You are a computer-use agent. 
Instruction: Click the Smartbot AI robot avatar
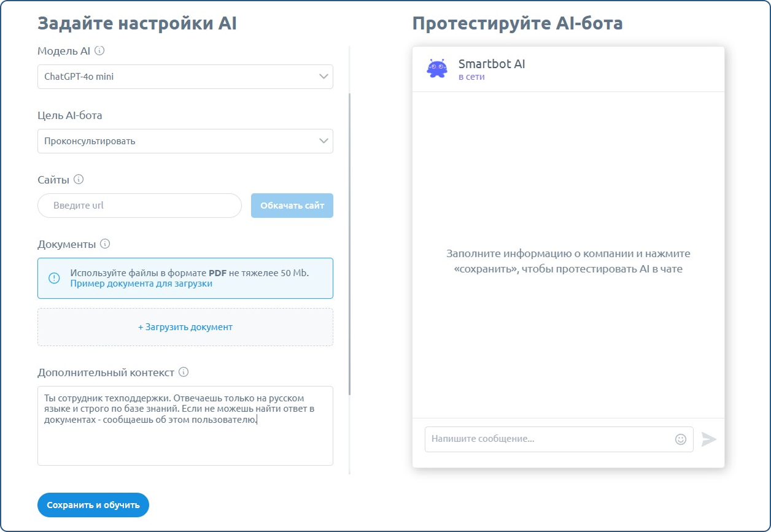tap(438, 67)
